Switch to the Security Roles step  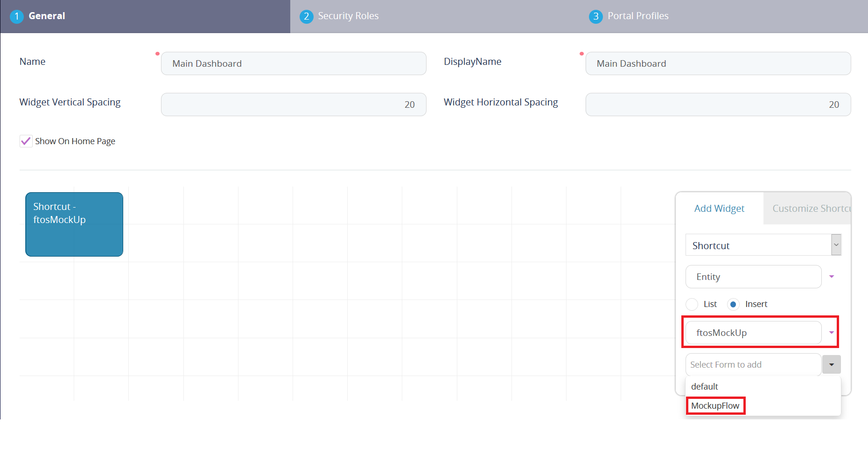click(x=348, y=15)
